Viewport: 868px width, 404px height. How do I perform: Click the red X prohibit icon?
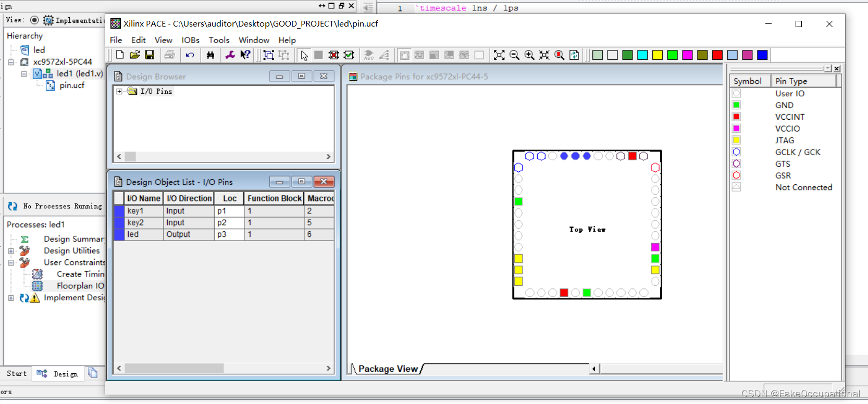pos(334,55)
